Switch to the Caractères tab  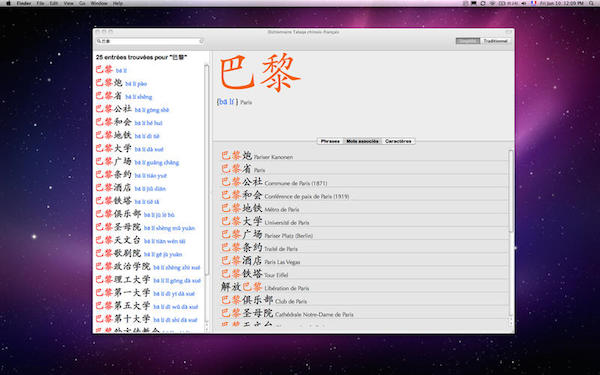pos(398,141)
